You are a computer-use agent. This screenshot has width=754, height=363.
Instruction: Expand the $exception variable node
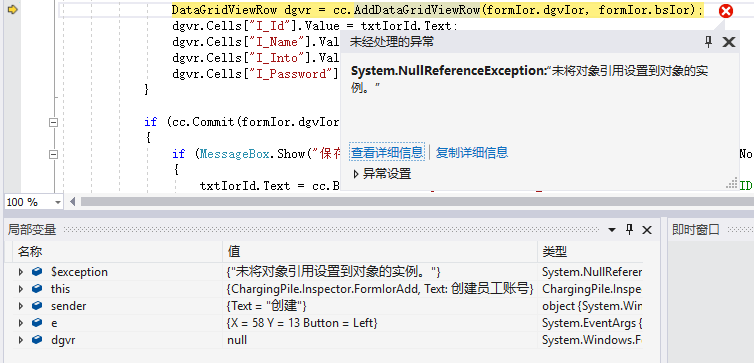20,272
